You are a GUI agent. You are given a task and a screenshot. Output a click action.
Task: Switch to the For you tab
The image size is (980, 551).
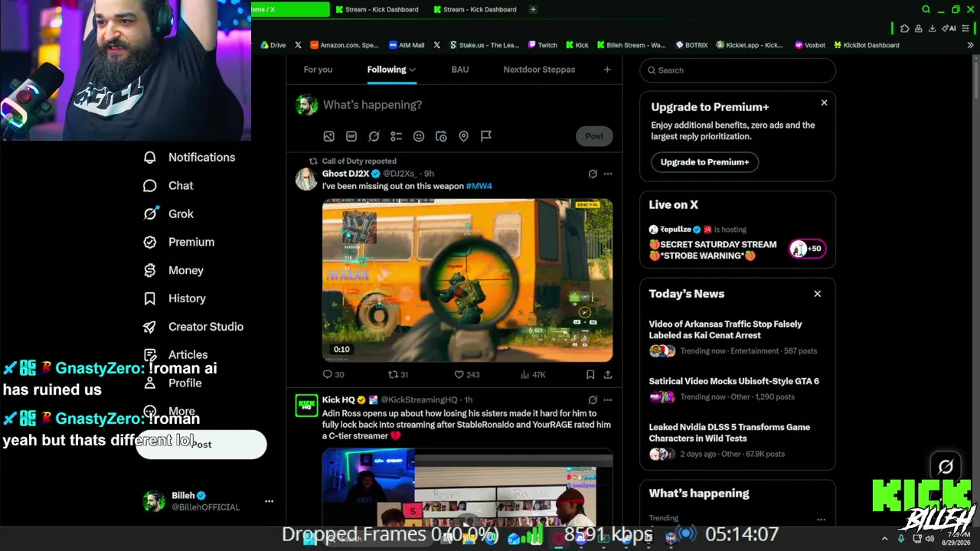pyautogui.click(x=318, y=70)
